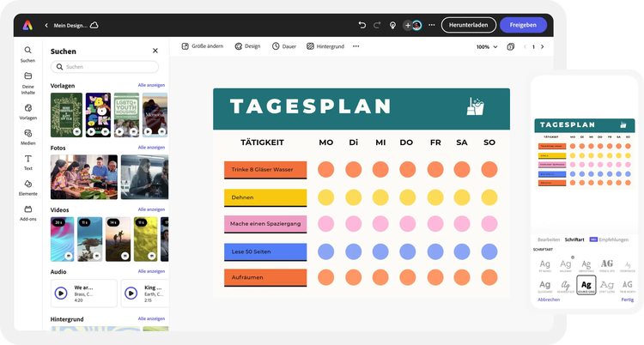Show all Vorlagen via Alle anzeigen
This screenshot has width=644, height=345.
pos(151,85)
